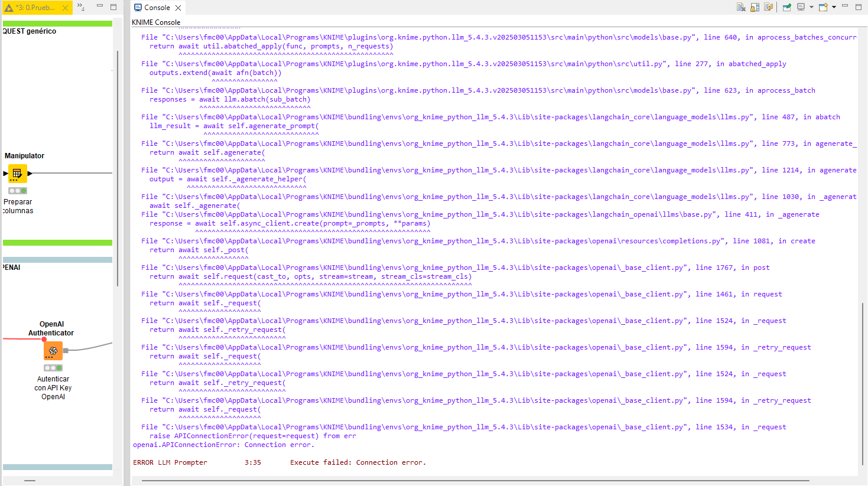Click the '3:35' node ID in error line

[253, 462]
